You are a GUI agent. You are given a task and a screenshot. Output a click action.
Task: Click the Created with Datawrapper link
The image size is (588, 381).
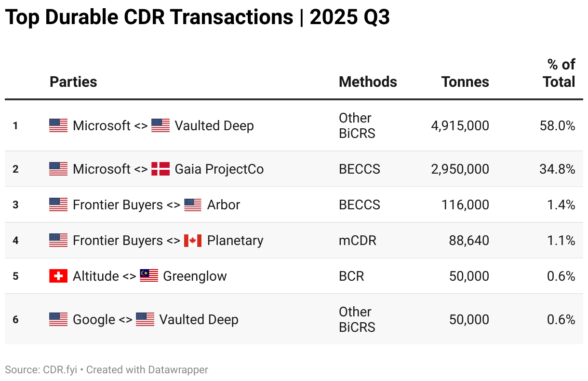pyautogui.click(x=147, y=370)
